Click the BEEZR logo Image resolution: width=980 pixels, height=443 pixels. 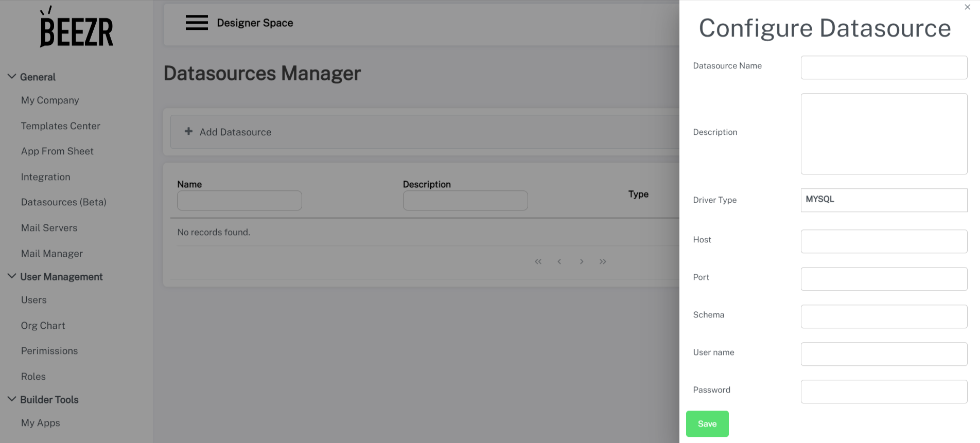click(76, 28)
